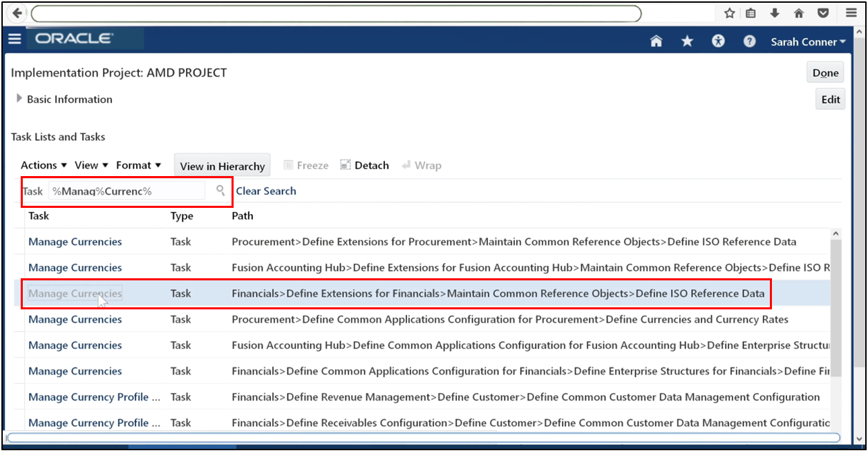Click the Clear Search link
The image size is (868, 453).
(x=265, y=191)
